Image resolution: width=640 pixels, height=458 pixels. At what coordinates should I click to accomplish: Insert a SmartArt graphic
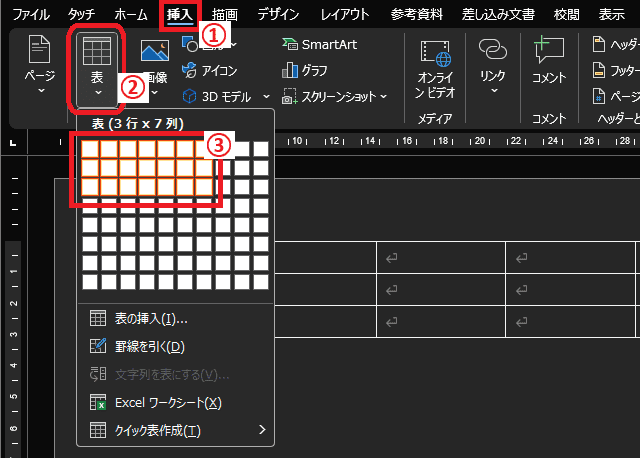tap(318, 44)
